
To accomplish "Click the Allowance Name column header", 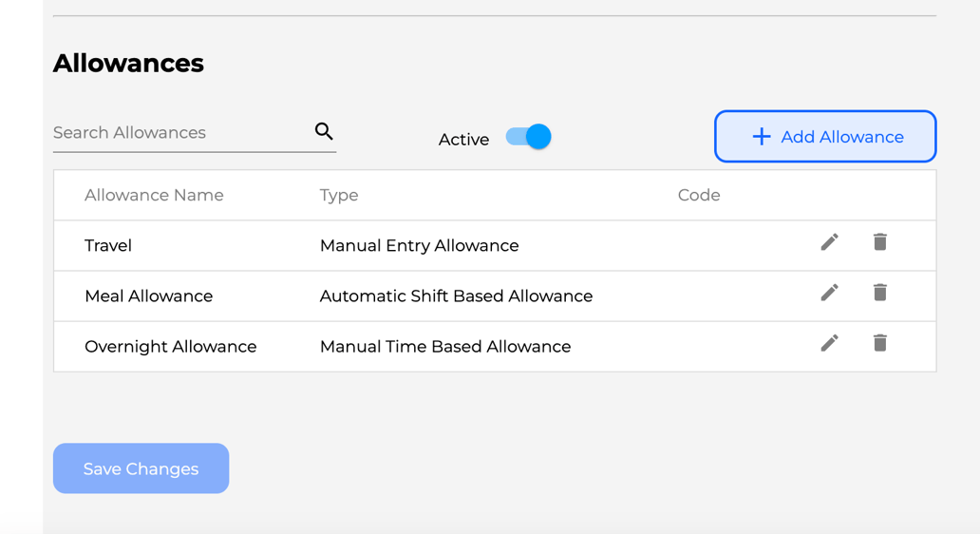I will pos(154,195).
